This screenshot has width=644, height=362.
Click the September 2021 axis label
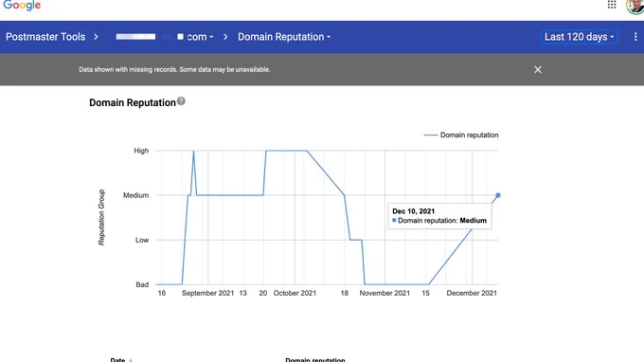click(207, 293)
